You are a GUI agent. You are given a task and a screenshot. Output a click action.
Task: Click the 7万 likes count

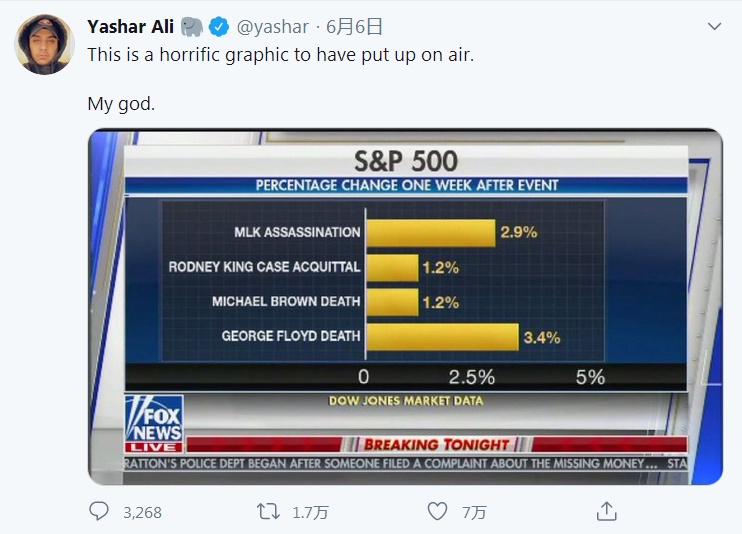(474, 512)
